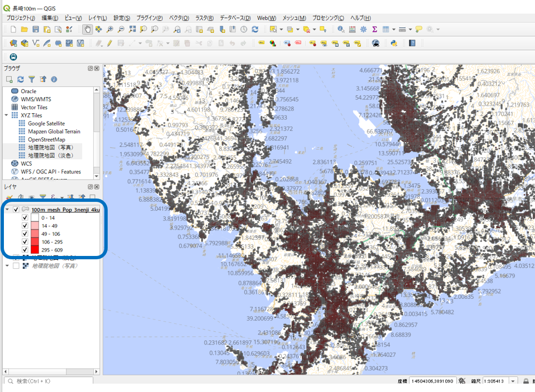535x392 pixels.
Task: Uncheck the 106 - 295 class checkbox
Action: (x=25, y=241)
